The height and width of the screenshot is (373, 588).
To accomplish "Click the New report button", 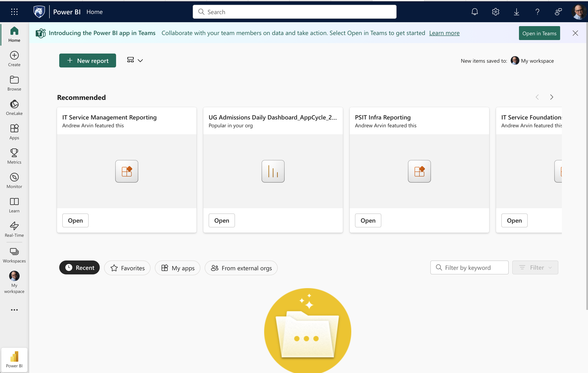I will click(x=87, y=60).
